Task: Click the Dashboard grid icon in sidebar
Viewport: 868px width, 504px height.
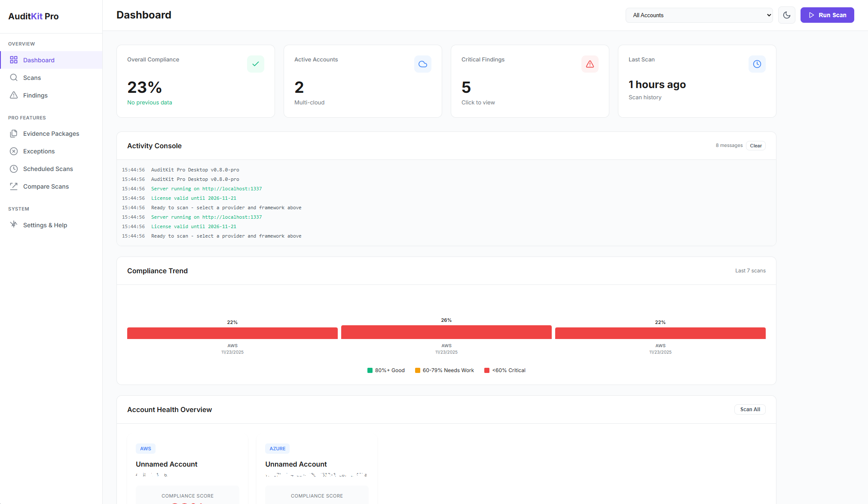Action: pyautogui.click(x=14, y=60)
